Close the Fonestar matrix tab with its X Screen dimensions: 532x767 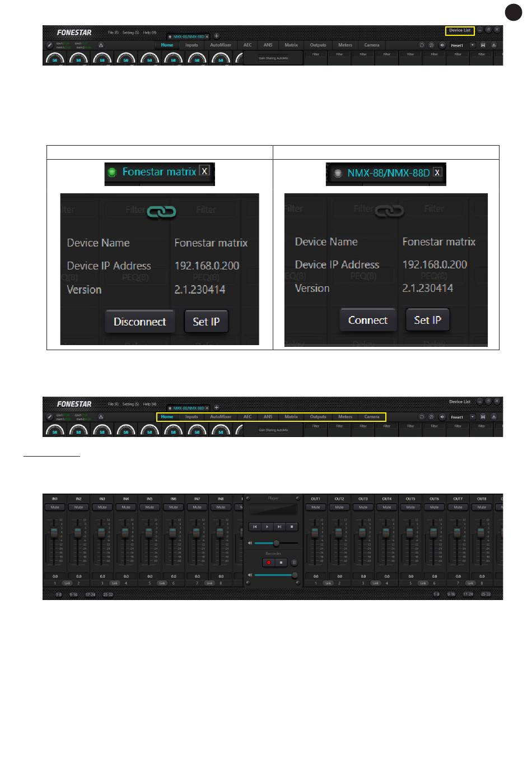[x=205, y=171]
